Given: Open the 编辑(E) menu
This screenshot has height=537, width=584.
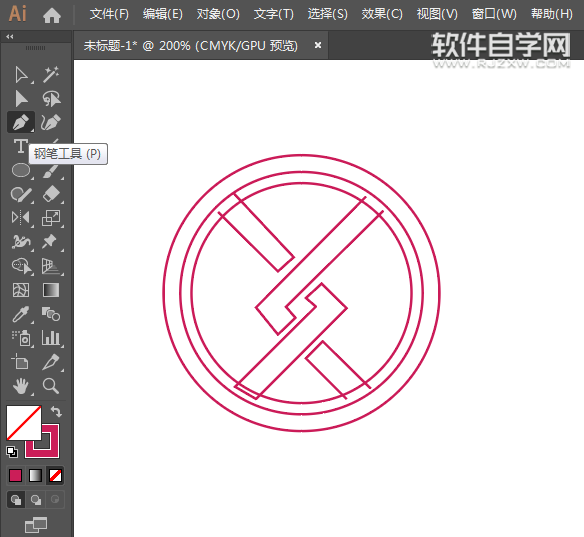Looking at the screenshot, I should coord(163,14).
